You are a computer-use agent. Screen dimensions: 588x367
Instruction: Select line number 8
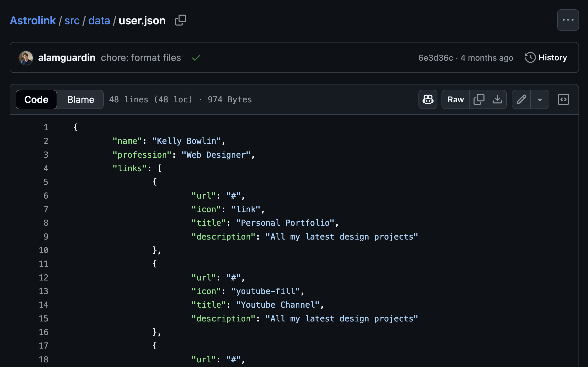(46, 223)
